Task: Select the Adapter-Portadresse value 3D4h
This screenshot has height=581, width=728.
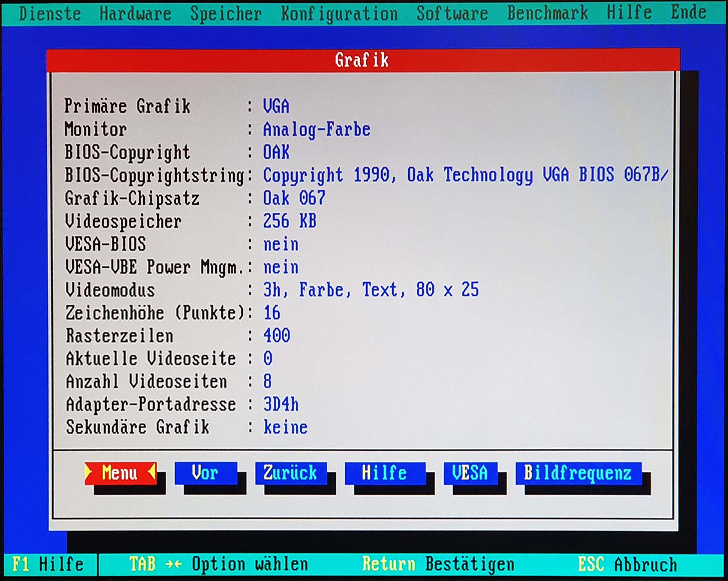Action: (281, 404)
